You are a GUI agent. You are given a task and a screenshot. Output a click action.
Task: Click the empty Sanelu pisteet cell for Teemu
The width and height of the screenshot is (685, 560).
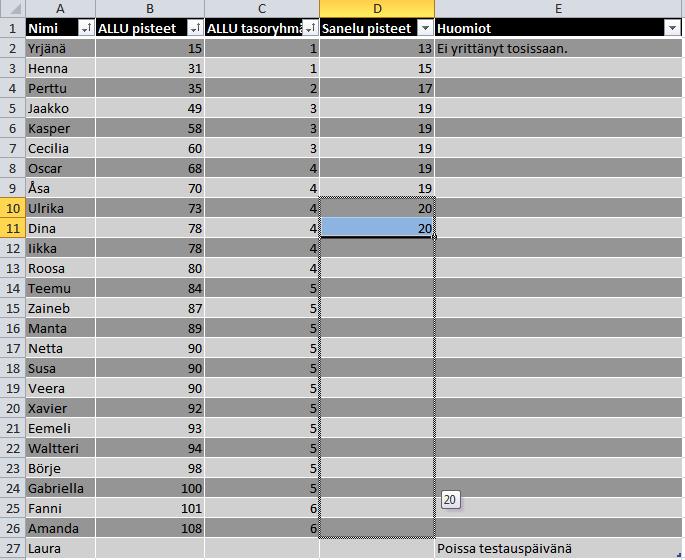click(377, 288)
